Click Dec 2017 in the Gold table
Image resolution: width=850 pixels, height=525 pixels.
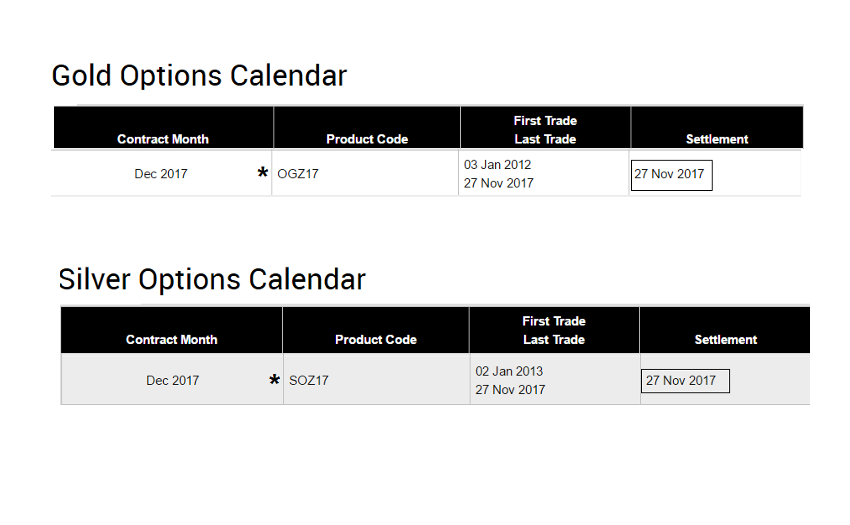(161, 174)
